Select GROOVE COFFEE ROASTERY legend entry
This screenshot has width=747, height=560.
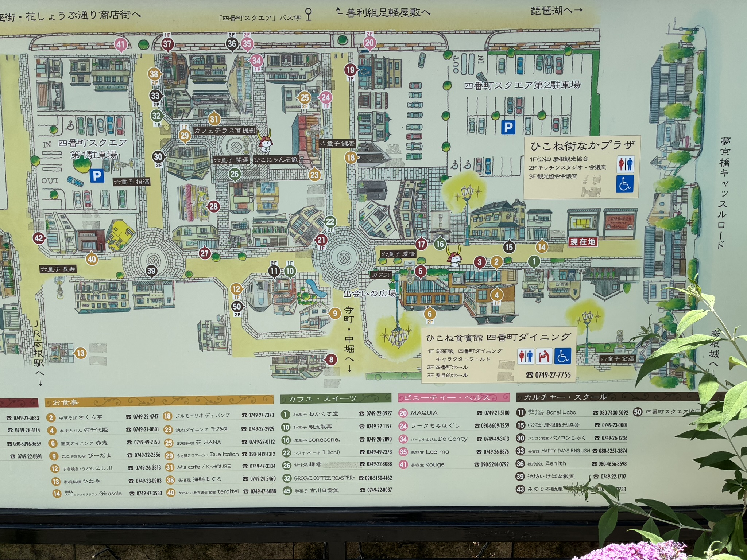click(337, 478)
